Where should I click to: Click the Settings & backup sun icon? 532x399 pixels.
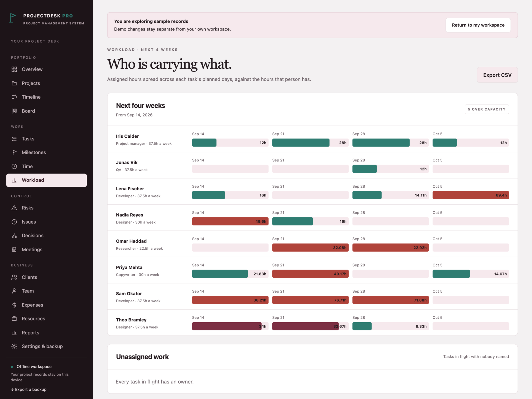click(x=14, y=346)
